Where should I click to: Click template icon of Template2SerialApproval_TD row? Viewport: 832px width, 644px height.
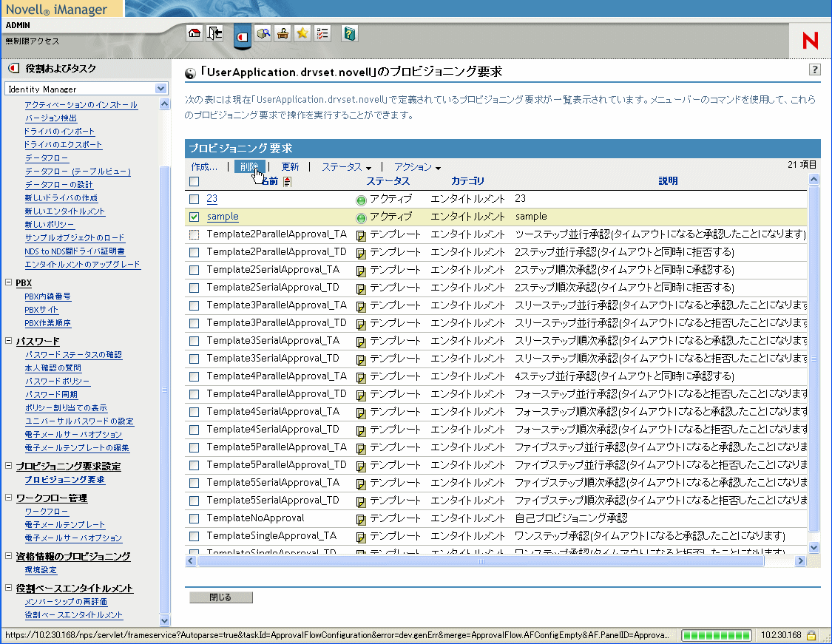361,289
